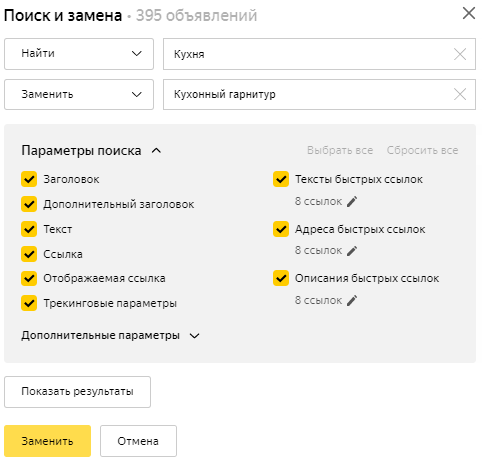Screen dimensions: 482x464
Task: Toggle the Ссылка checkbox
Action: point(29,254)
